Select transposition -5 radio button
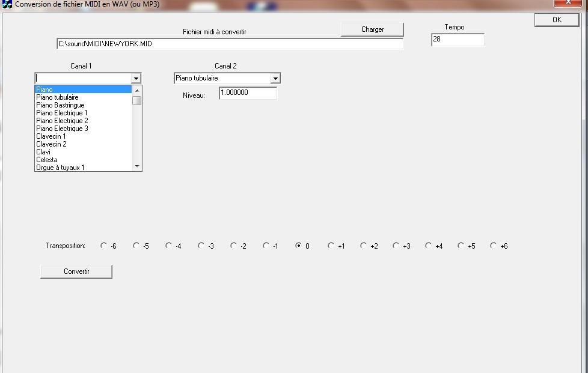The image size is (588, 373). (x=136, y=246)
